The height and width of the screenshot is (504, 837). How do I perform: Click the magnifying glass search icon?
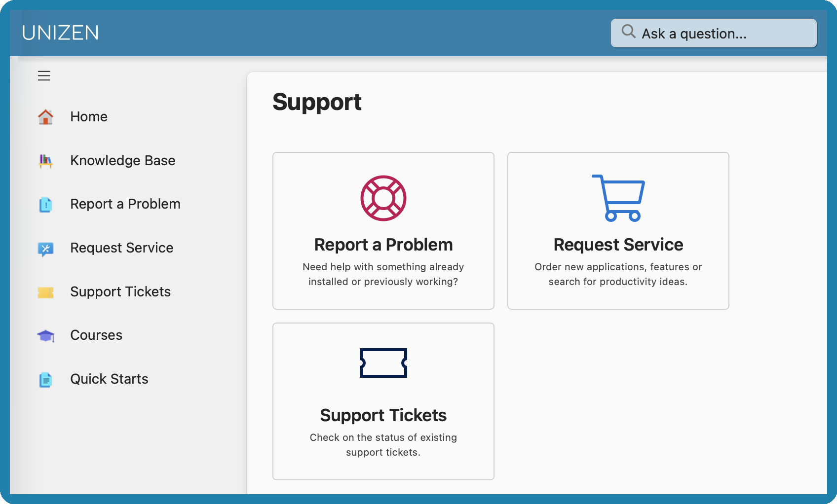point(628,32)
